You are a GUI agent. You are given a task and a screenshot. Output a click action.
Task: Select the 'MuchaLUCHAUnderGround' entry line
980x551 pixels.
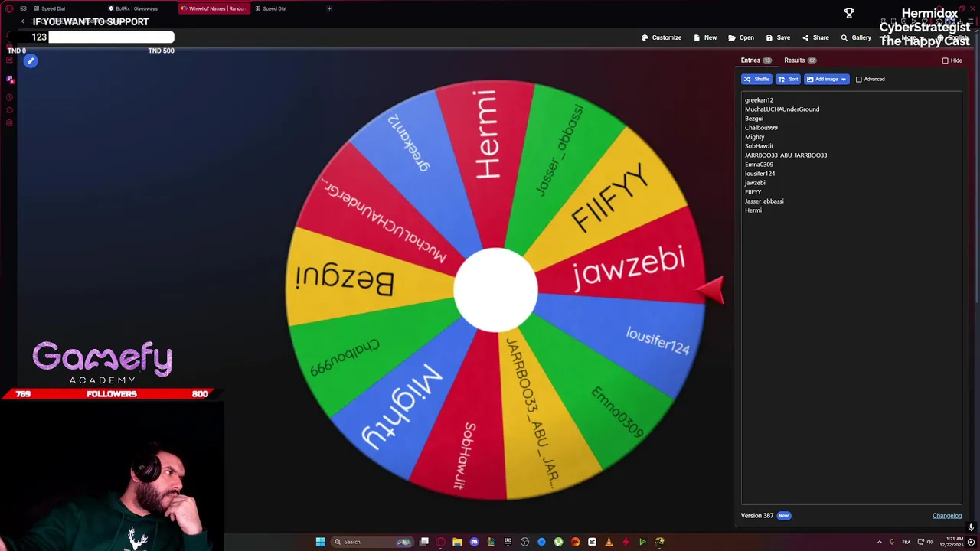click(782, 109)
